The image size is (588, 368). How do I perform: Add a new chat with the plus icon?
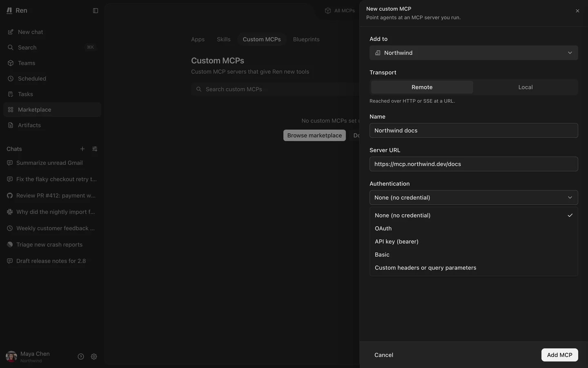[82, 149]
